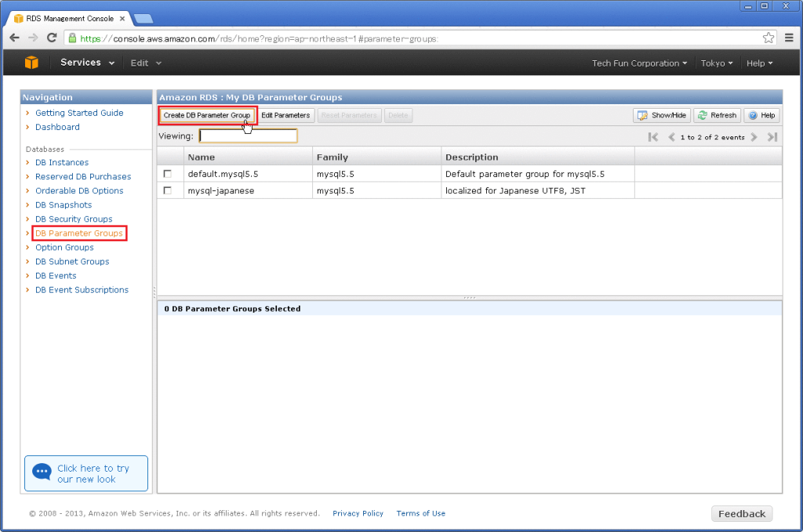Open Reserved DB Purchases
This screenshot has width=803, height=532.
[83, 176]
